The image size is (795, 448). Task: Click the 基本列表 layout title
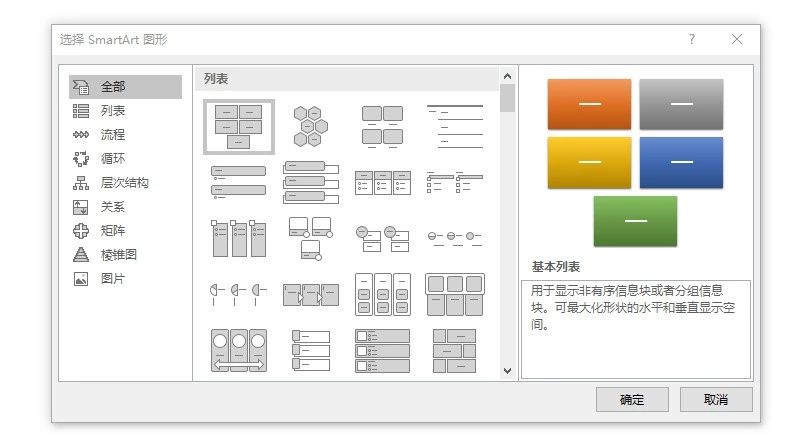[556, 267]
